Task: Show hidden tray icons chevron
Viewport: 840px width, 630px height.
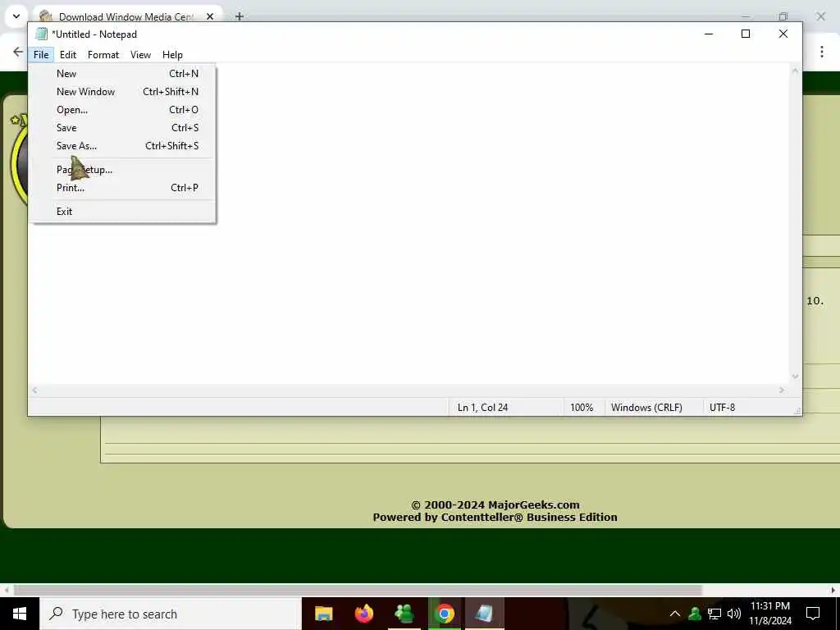Action: click(675, 614)
